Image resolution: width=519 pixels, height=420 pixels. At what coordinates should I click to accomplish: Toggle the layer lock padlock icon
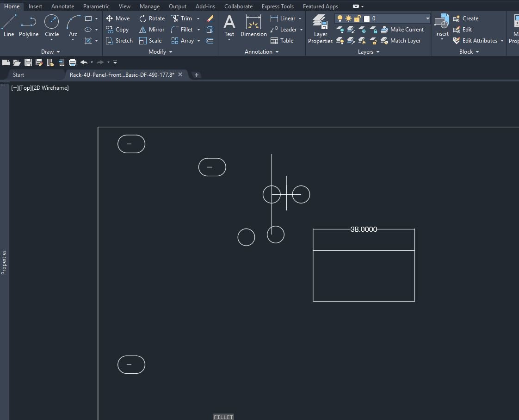tap(357, 18)
